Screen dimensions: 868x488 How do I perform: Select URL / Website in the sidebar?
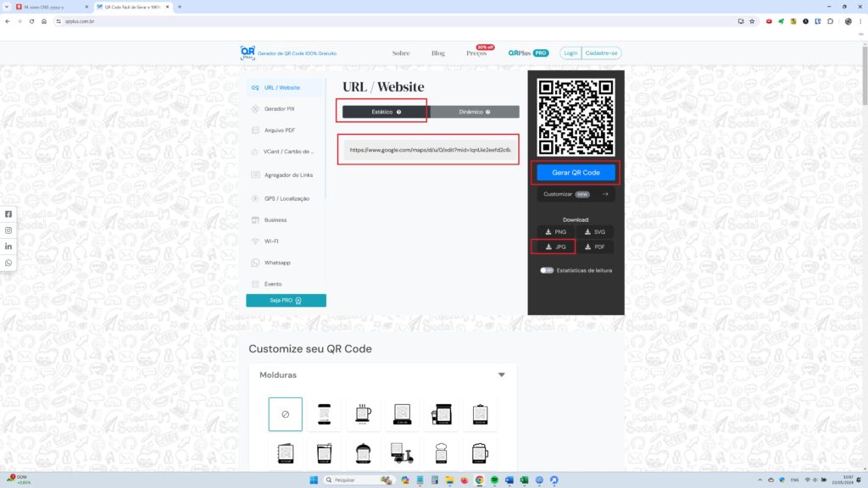coord(285,87)
